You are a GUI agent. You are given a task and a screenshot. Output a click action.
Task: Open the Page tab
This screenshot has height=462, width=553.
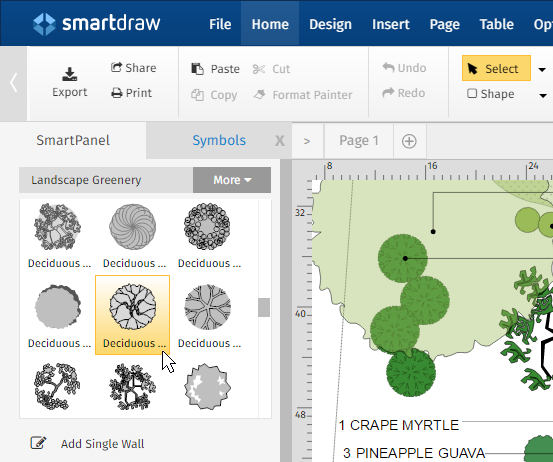tap(444, 24)
